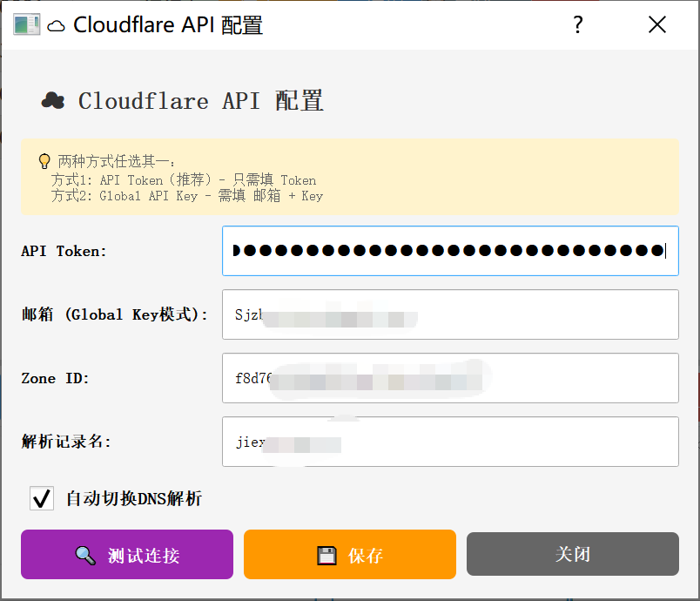Click the gray 关闭 close button
This screenshot has height=601, width=700.
(573, 554)
